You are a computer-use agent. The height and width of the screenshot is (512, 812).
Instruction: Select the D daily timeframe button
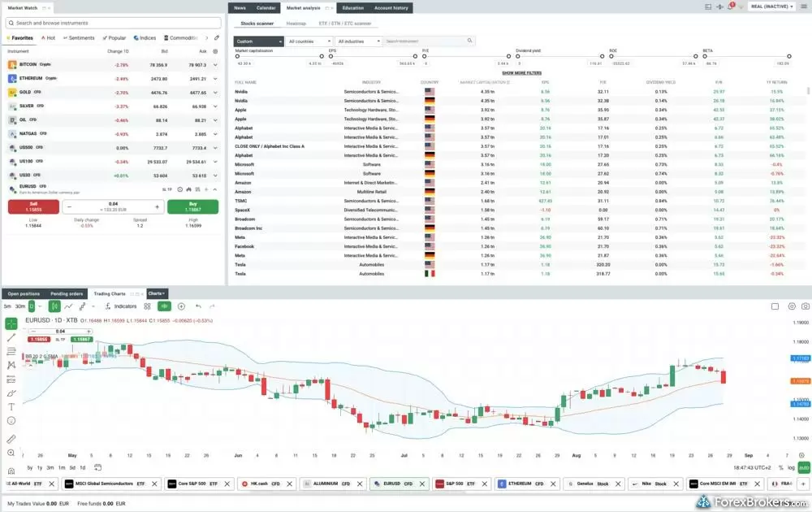click(x=32, y=306)
